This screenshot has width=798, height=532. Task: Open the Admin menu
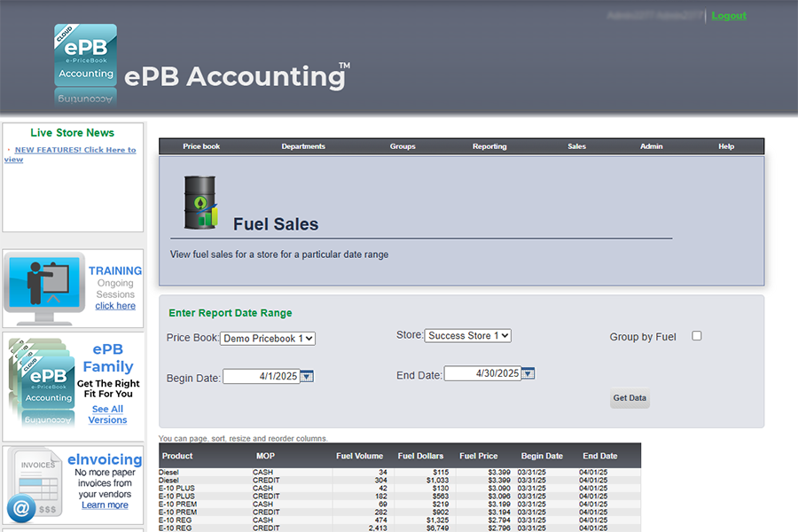click(652, 146)
